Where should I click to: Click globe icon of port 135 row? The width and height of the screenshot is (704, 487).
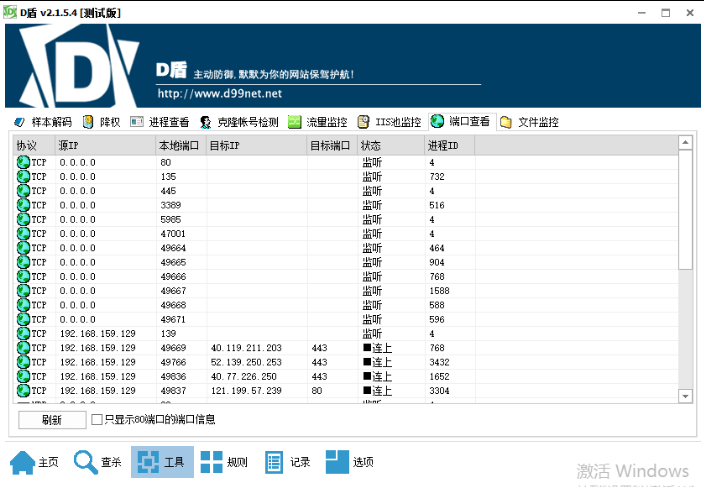coord(23,176)
